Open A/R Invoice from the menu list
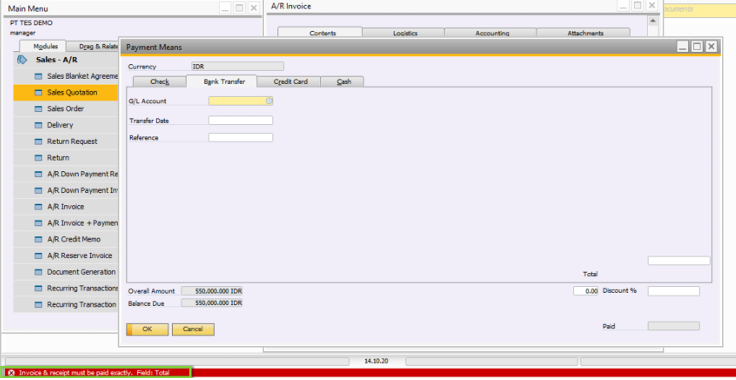Viewport: 736px width, 380px height. click(65, 207)
